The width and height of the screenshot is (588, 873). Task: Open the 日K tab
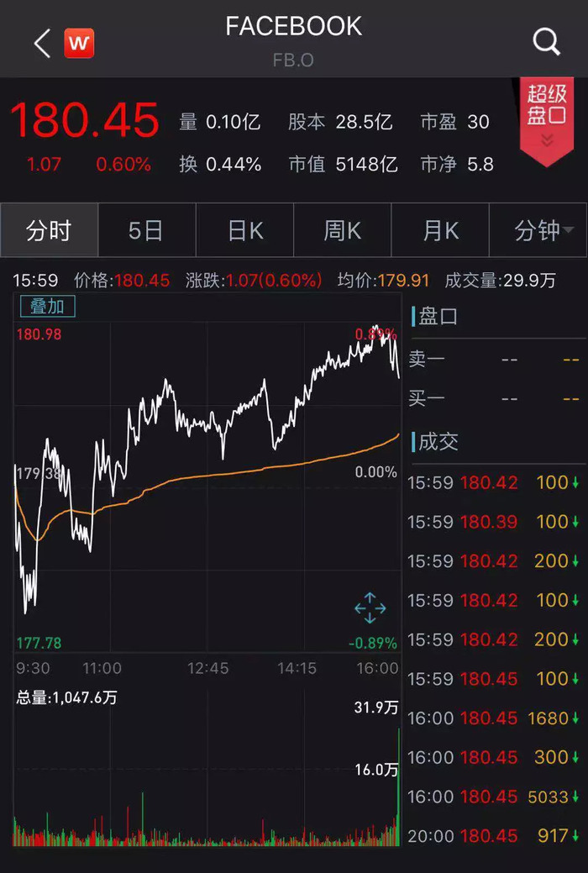(x=245, y=230)
